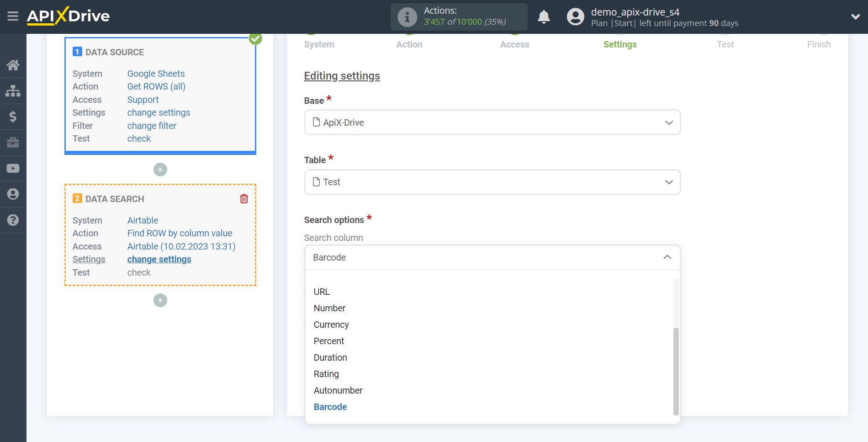Click the DATA SOURCE block title

click(115, 52)
